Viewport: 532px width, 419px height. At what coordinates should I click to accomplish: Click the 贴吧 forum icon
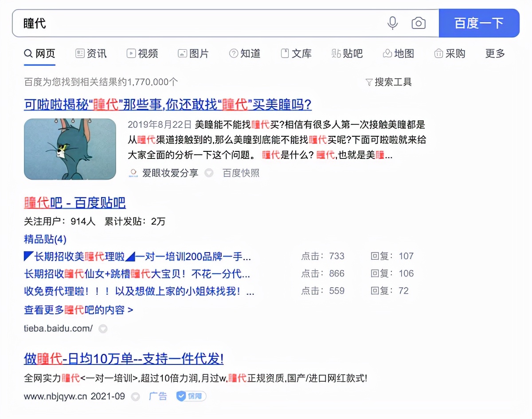pos(336,53)
